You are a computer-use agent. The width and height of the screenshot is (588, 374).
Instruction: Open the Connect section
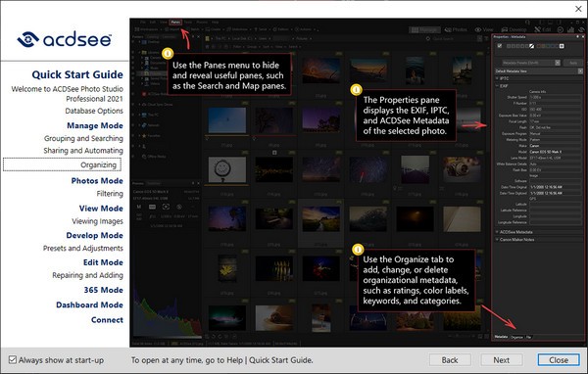pyautogui.click(x=107, y=320)
